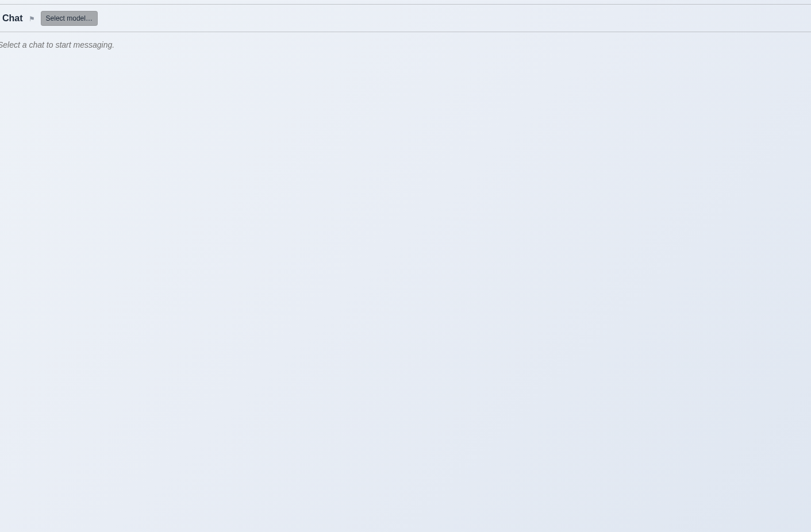Click the empty chat message area

405,282
